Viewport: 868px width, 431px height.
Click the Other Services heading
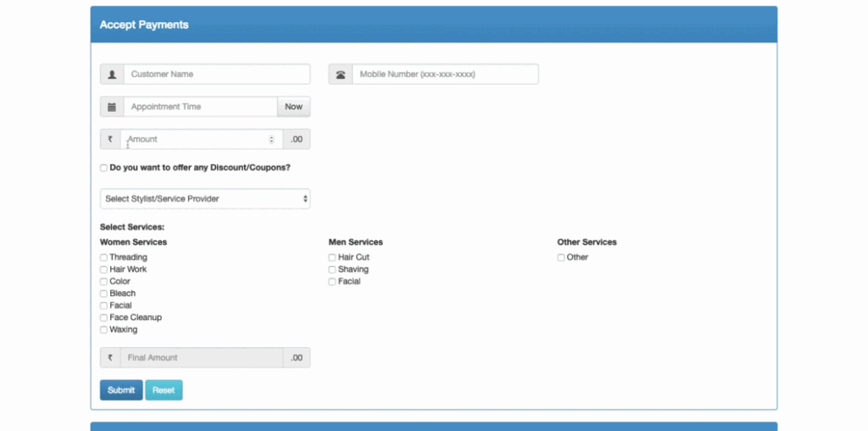587,242
